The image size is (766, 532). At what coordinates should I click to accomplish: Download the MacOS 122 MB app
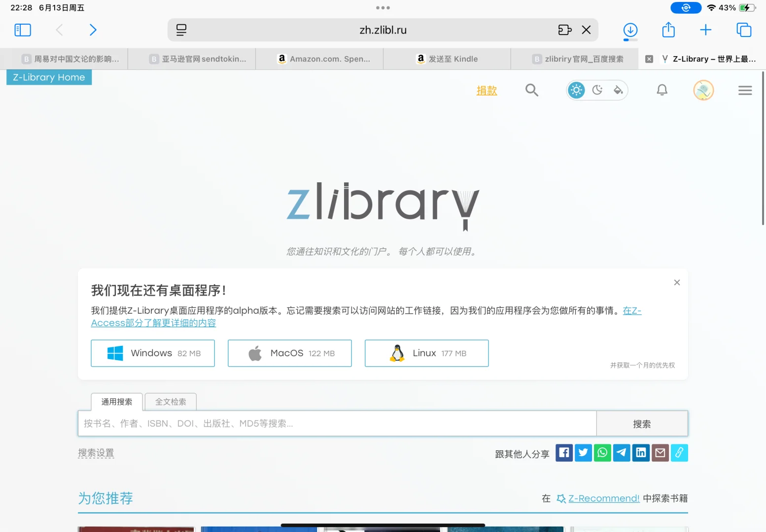290,353
